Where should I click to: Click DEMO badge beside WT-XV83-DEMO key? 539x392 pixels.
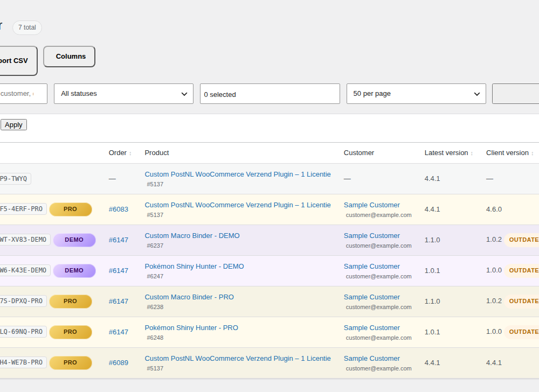pyautogui.click(x=74, y=240)
